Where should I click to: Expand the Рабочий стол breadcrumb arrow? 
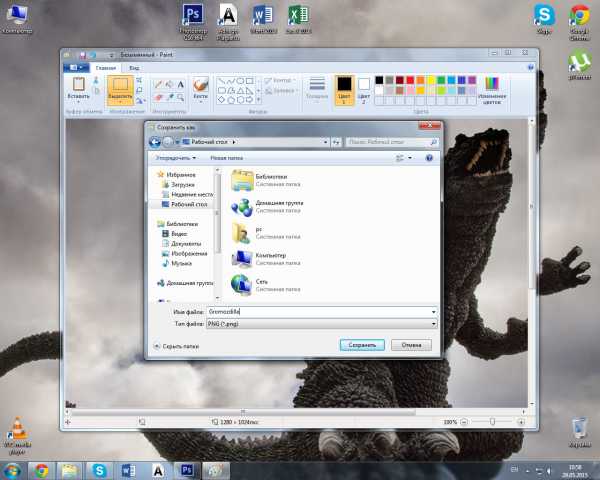(x=234, y=142)
